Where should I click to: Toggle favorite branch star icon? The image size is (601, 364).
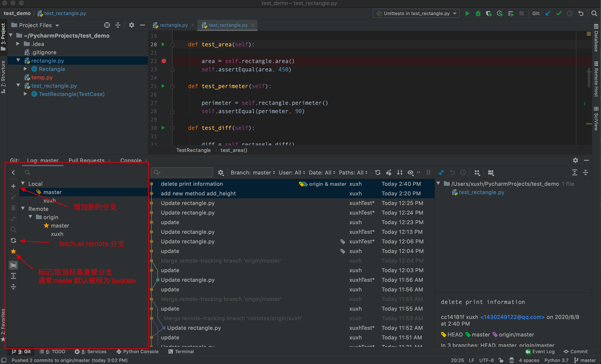(13, 251)
